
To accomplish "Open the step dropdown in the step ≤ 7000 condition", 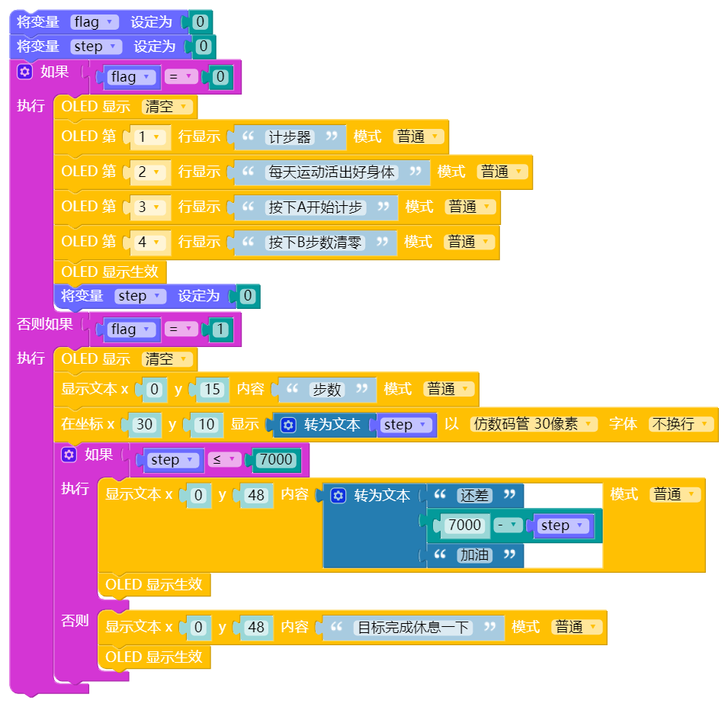I will pos(172,461).
